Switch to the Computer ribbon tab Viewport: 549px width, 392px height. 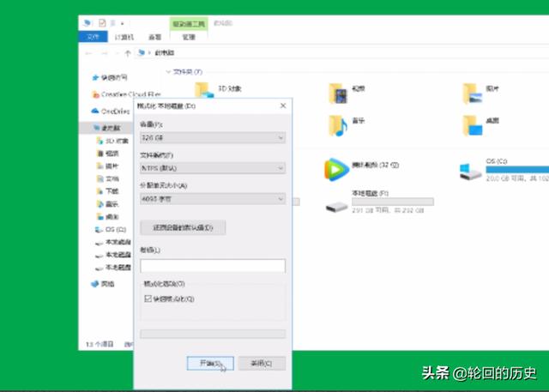[124, 37]
